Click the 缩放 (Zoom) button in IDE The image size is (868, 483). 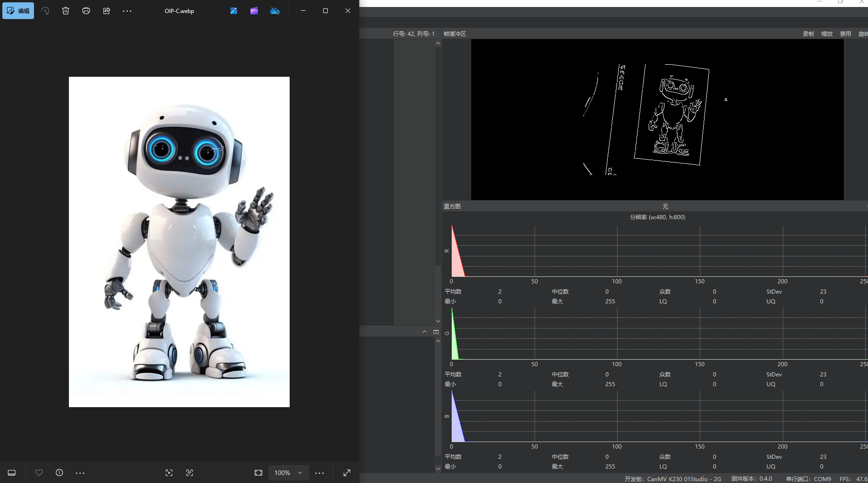827,34
